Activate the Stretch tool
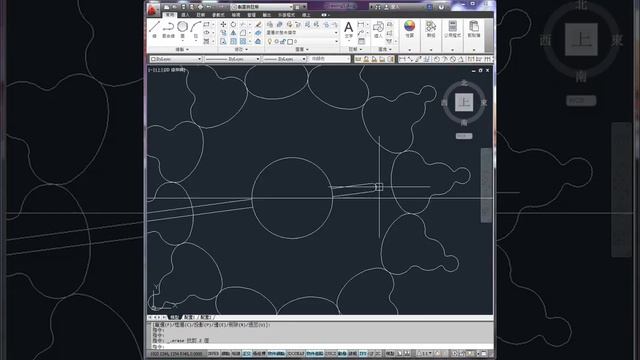Image resolution: width=640 pixels, height=360 pixels. [x=223, y=41]
